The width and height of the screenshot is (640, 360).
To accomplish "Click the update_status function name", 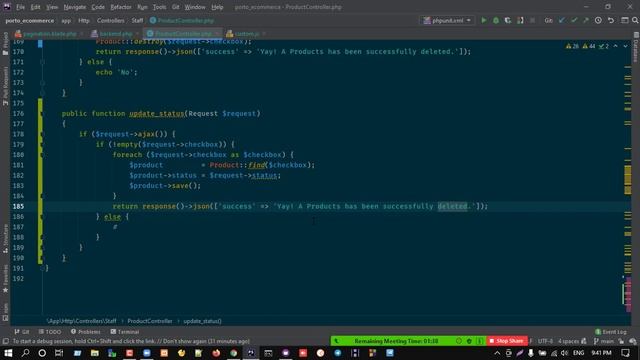I will 157,113.
